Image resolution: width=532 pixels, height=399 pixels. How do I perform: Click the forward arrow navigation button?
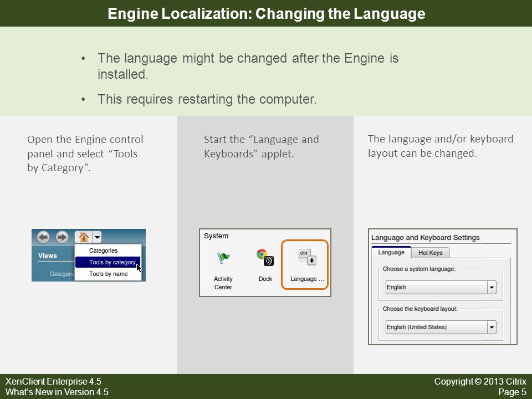pos(62,237)
